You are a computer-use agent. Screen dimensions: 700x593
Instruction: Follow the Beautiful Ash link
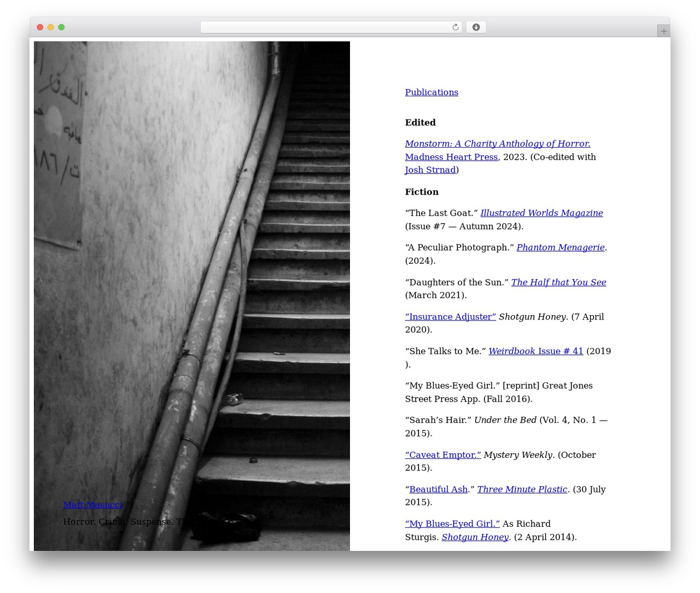[439, 489]
